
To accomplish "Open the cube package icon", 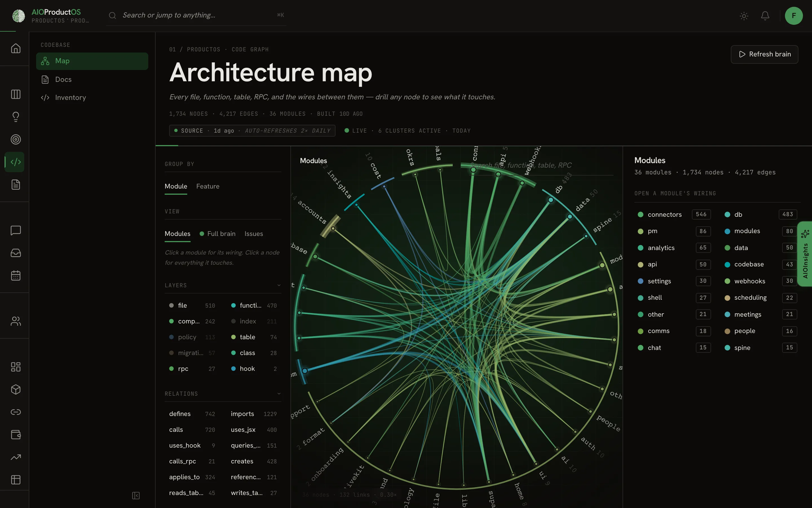I will point(16,389).
